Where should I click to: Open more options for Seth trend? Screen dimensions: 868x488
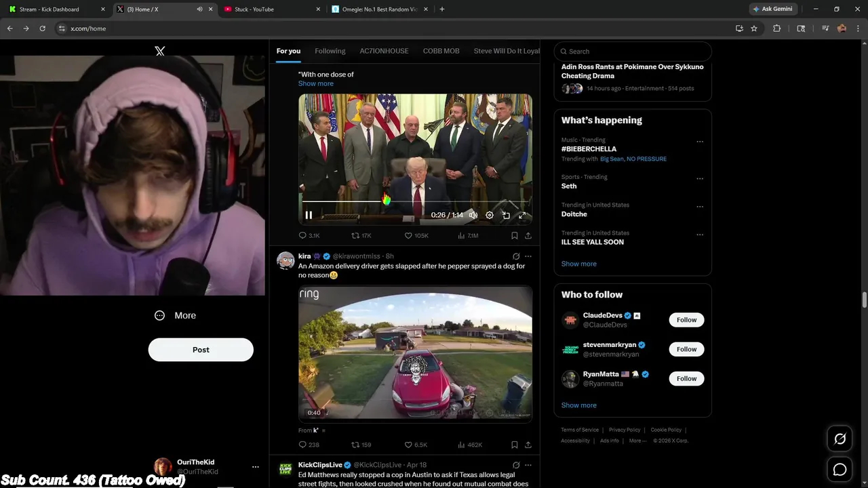pos(700,179)
